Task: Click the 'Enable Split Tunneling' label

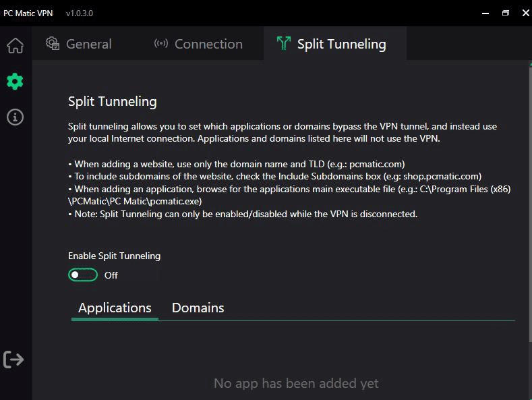Action: pyautogui.click(x=115, y=256)
